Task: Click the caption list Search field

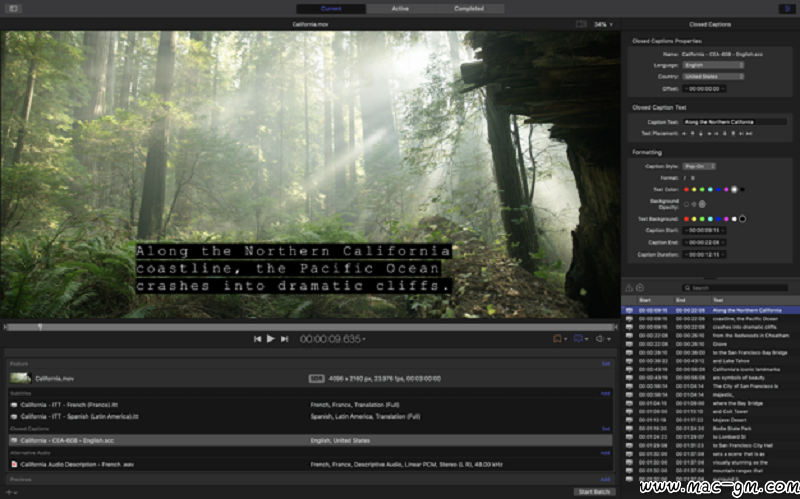Action: coord(735,288)
